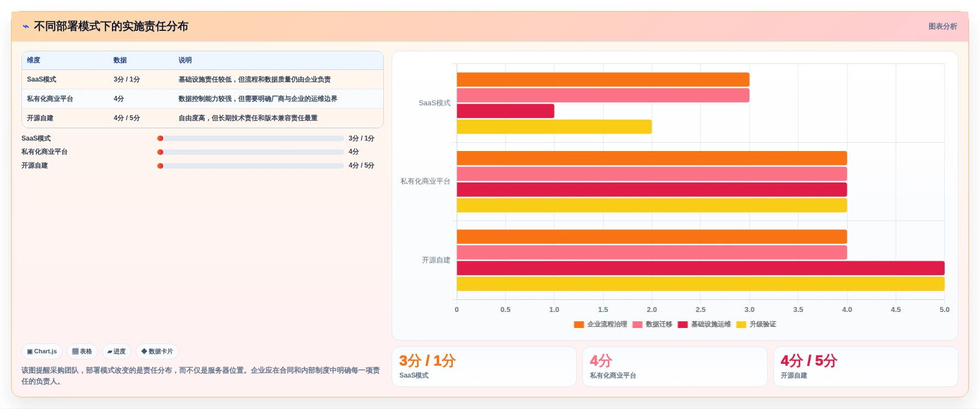Click the SaaS模式 y-axis label in chart
Viewport: 980px width, 409px height.
[435, 103]
